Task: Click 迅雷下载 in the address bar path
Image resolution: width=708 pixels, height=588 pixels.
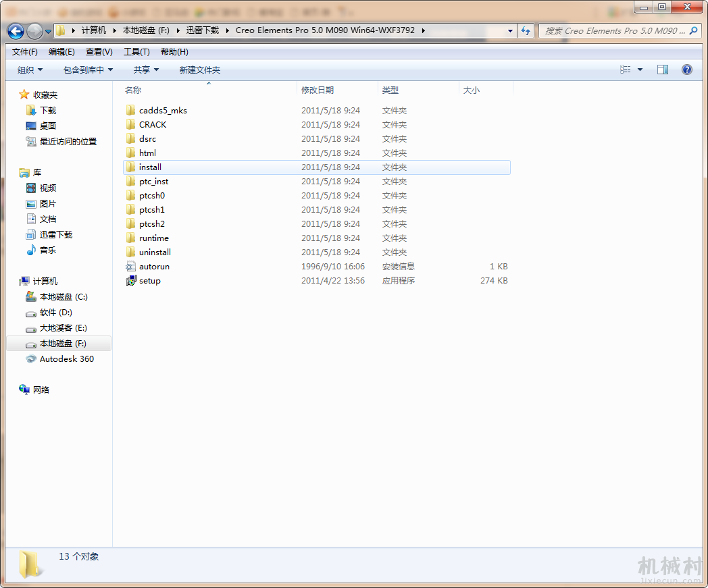Action: (202, 30)
